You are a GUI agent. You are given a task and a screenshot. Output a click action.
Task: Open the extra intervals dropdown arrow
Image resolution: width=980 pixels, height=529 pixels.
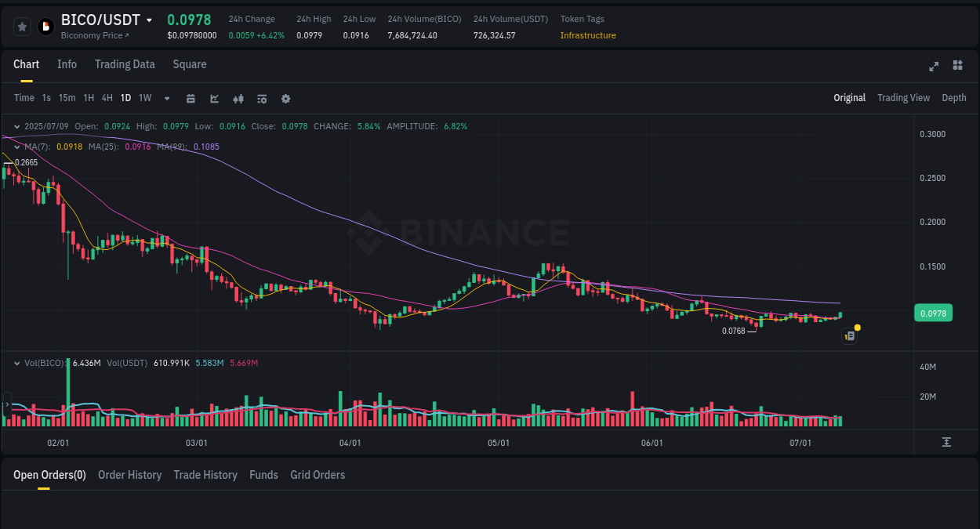(x=166, y=98)
